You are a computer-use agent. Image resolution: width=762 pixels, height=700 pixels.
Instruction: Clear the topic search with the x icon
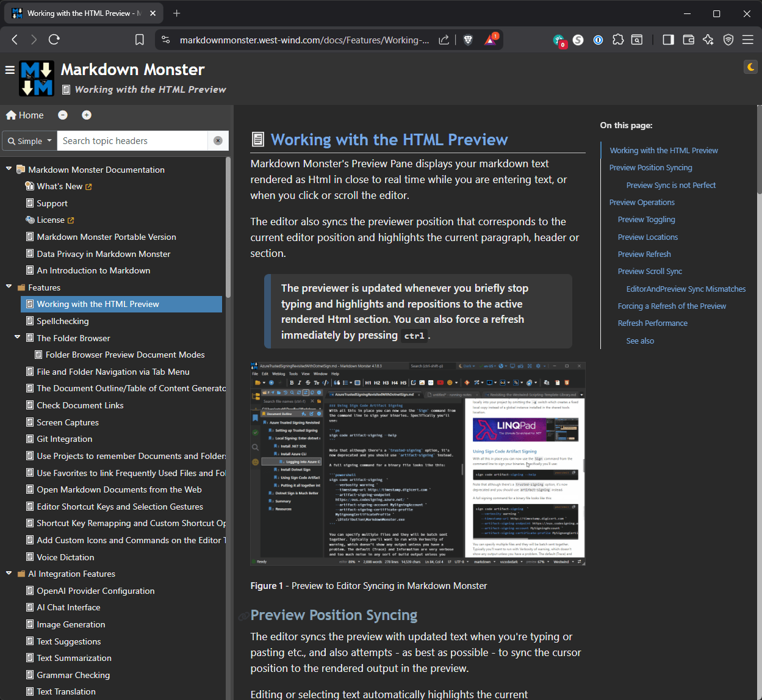pyautogui.click(x=218, y=140)
